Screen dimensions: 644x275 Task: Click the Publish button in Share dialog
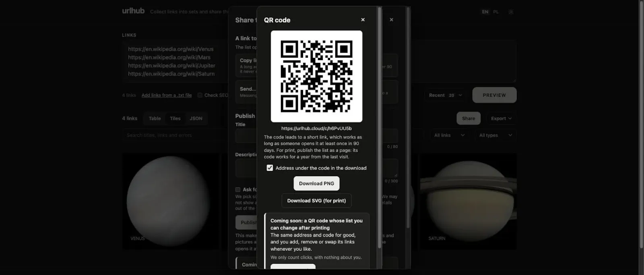tap(246, 222)
